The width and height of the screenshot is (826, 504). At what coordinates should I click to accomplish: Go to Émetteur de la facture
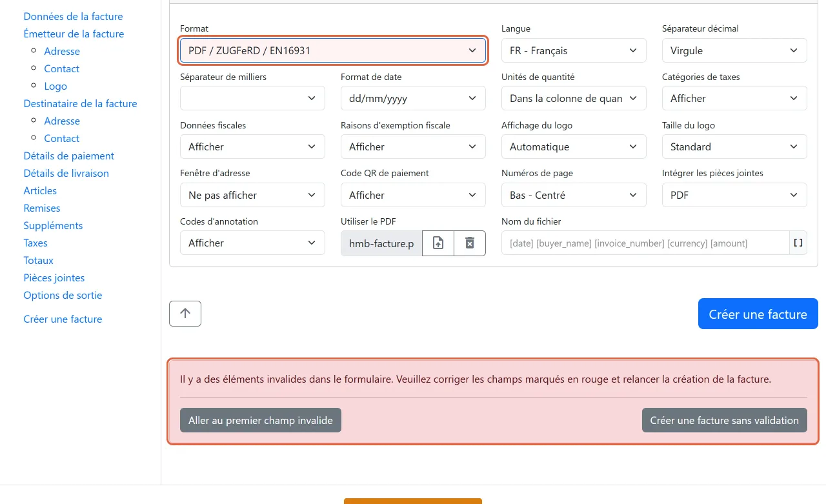[x=74, y=34]
